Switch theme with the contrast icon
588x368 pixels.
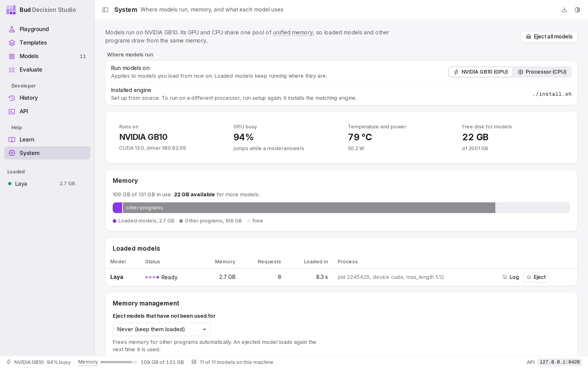point(577,10)
